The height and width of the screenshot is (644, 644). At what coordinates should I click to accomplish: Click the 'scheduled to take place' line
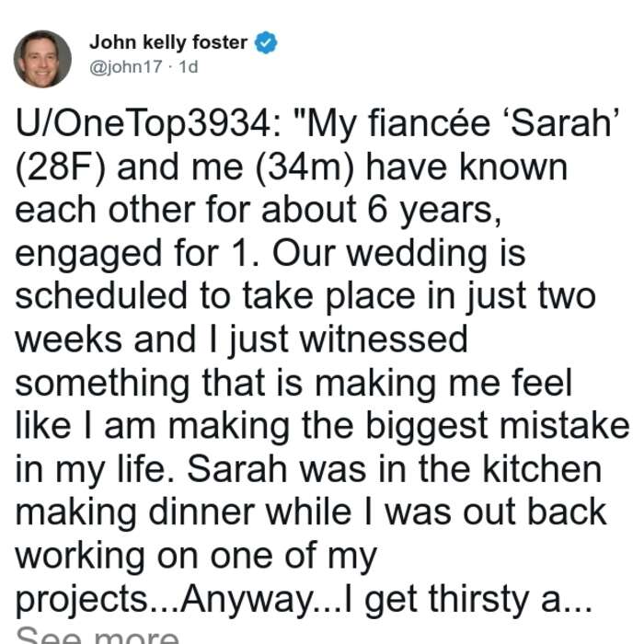215,296
